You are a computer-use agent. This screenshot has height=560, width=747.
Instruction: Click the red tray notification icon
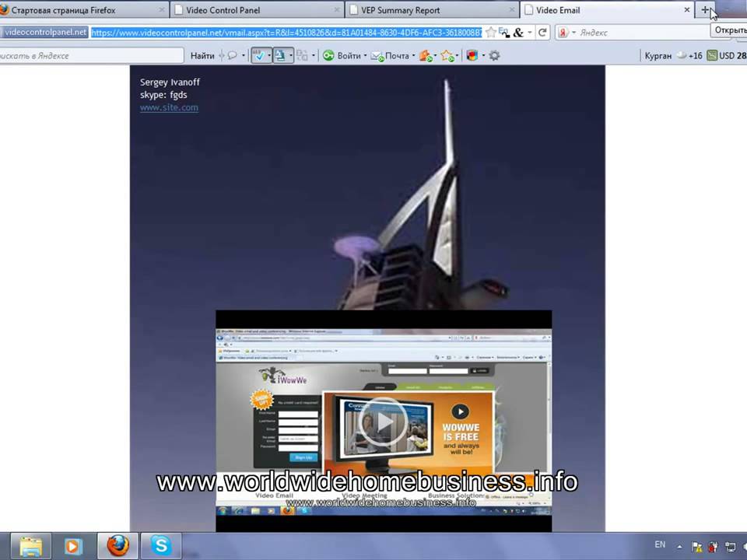714,547
